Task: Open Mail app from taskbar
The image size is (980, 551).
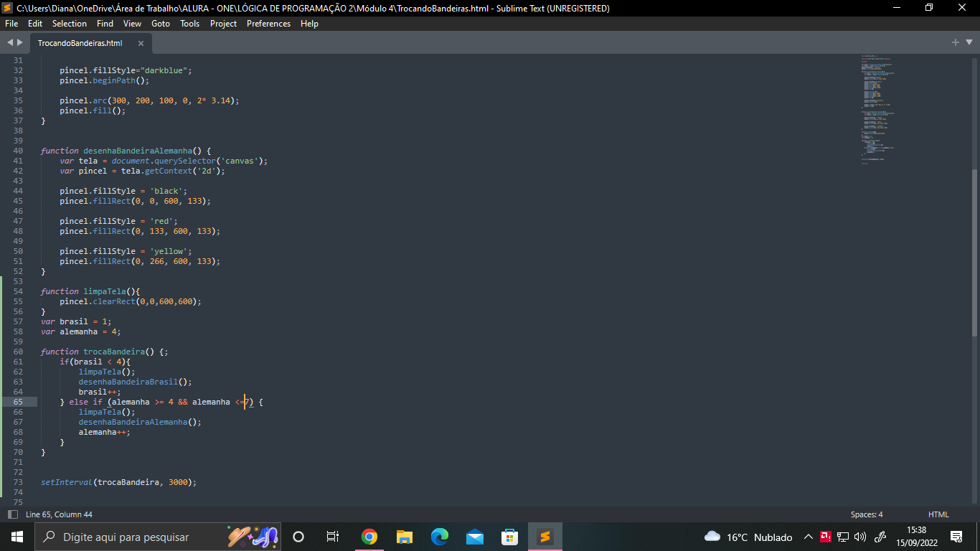Action: 475,537
